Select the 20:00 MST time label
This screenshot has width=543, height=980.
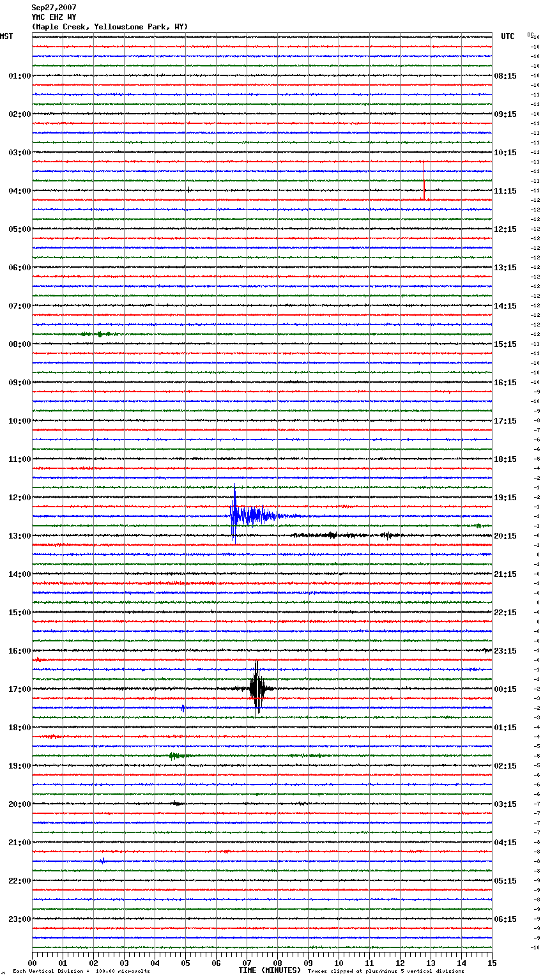20,804
